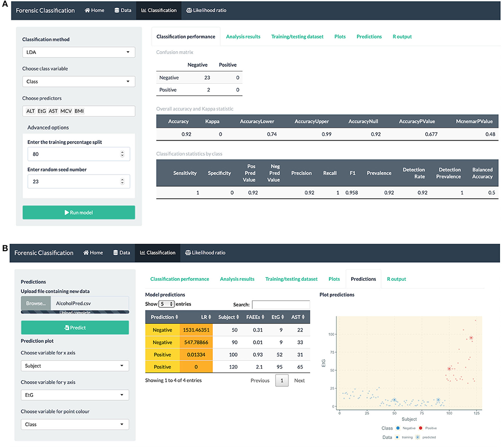Open Likelihood ratio in panel B navbar
This screenshot has width=502, height=448.
pyautogui.click(x=205, y=252)
